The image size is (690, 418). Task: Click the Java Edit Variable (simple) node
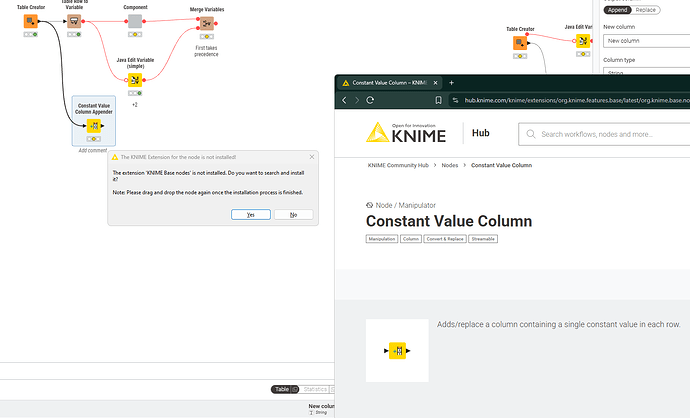tap(135, 83)
